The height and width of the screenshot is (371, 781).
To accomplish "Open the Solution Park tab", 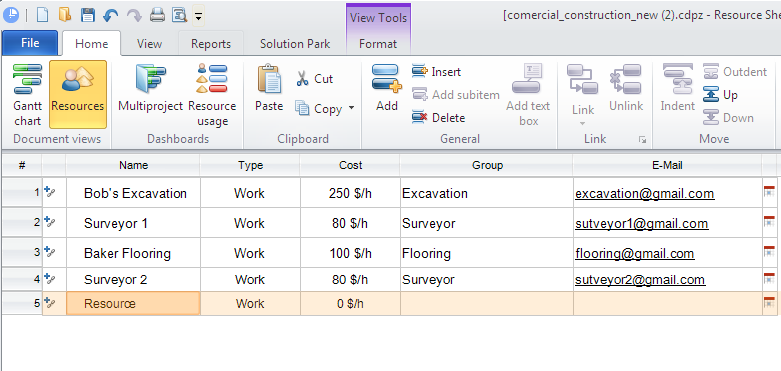I will click(295, 44).
